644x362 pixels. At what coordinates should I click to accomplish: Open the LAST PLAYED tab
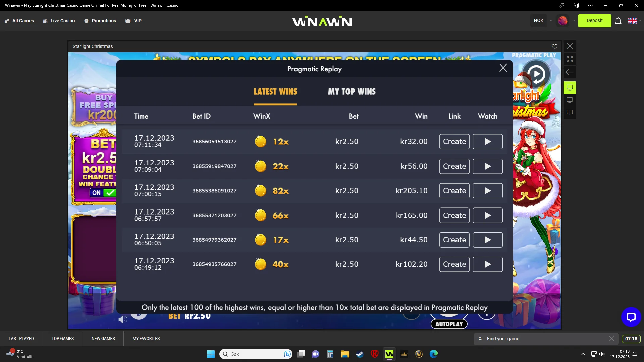pos(21,339)
